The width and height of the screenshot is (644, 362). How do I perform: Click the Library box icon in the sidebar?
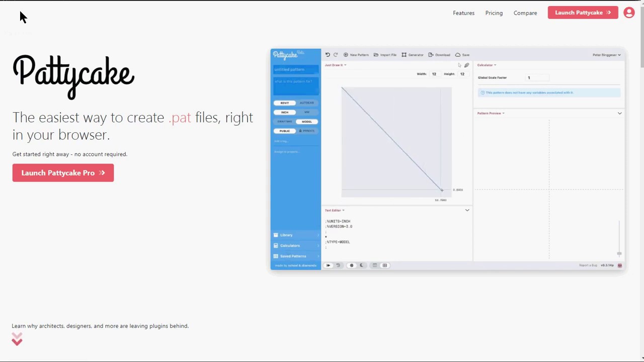coord(276,235)
